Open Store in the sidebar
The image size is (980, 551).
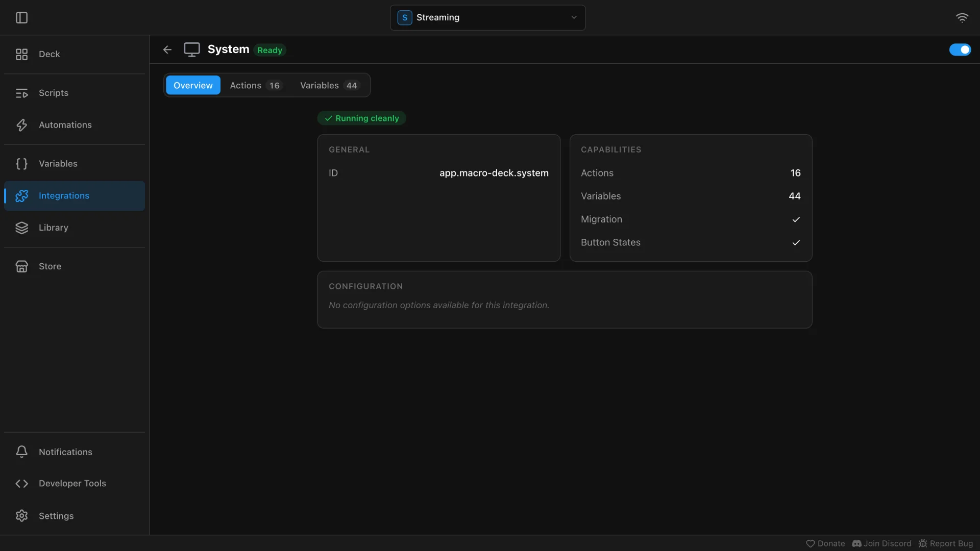[x=75, y=266]
